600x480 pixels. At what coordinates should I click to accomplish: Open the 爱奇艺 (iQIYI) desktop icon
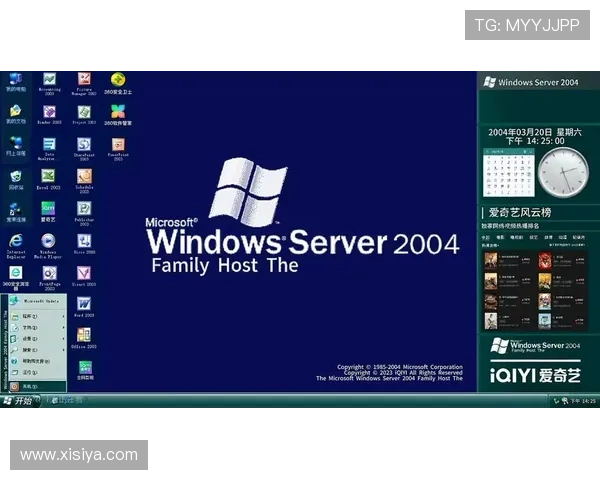[x=48, y=212]
